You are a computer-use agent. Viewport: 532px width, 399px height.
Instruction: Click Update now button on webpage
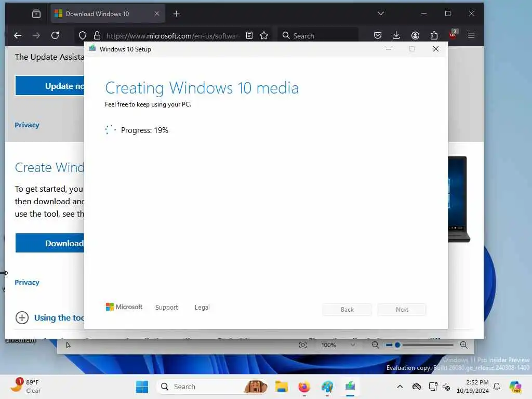(49, 86)
